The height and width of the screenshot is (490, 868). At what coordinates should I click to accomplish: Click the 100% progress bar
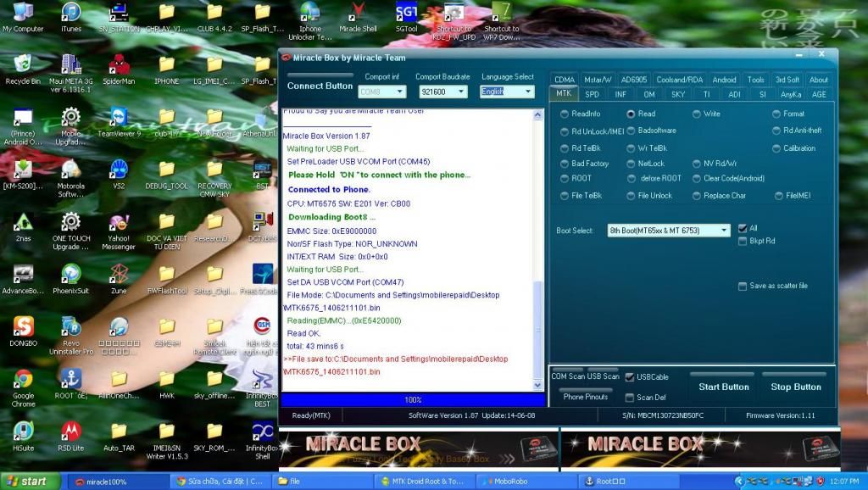pyautogui.click(x=413, y=400)
